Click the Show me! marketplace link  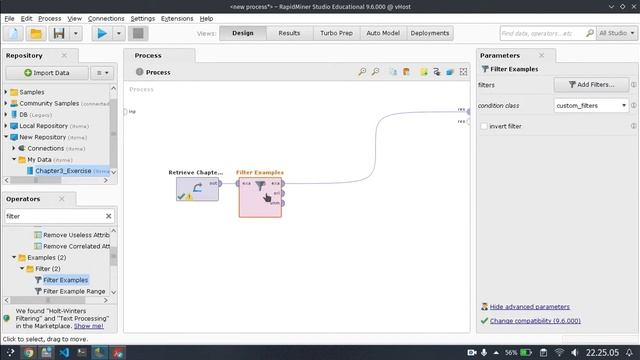(x=89, y=326)
